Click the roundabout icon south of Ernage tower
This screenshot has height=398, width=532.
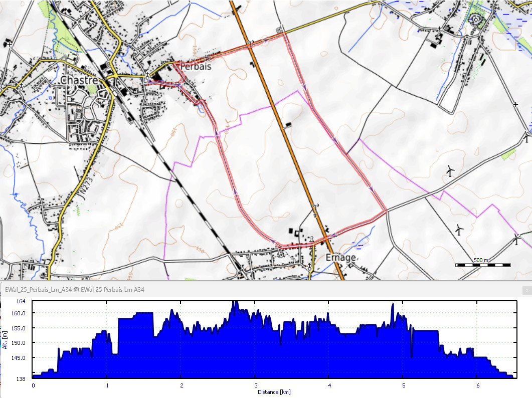pos(310,269)
